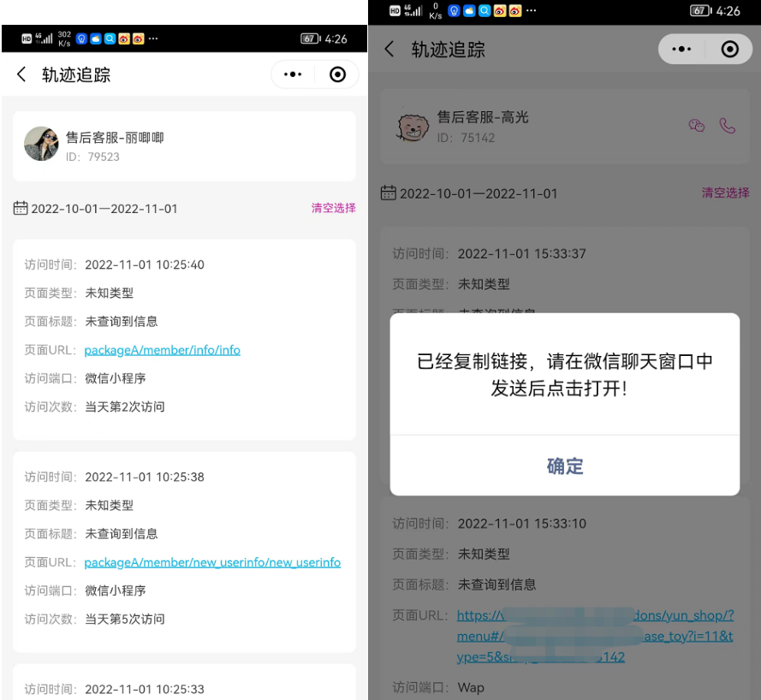Tap back arrow in left screen header
Screen dimensions: 761x700
(x=21, y=75)
